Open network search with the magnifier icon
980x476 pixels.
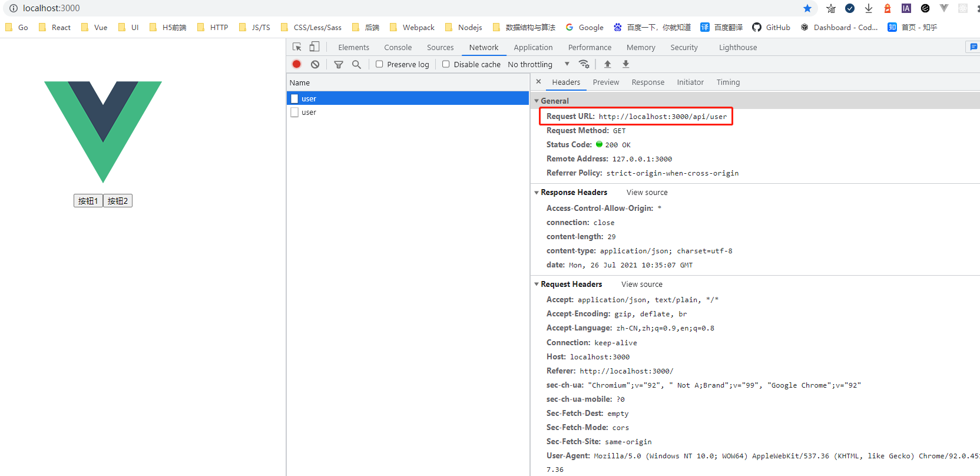coord(356,64)
